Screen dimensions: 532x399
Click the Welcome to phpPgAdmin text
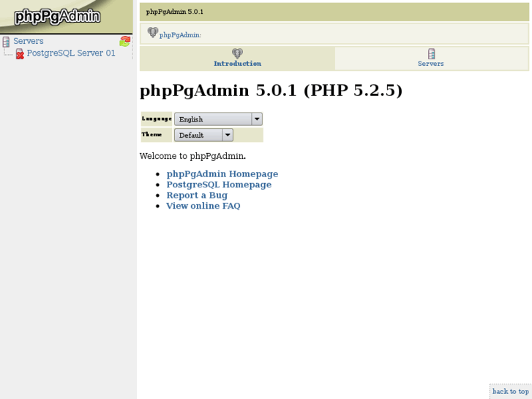(x=192, y=156)
